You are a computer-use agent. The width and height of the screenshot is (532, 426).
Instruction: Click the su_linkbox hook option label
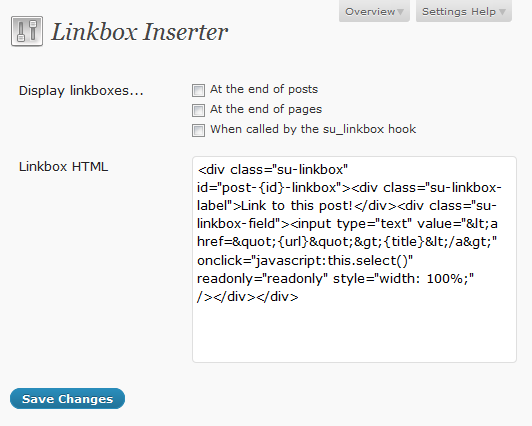tap(313, 129)
